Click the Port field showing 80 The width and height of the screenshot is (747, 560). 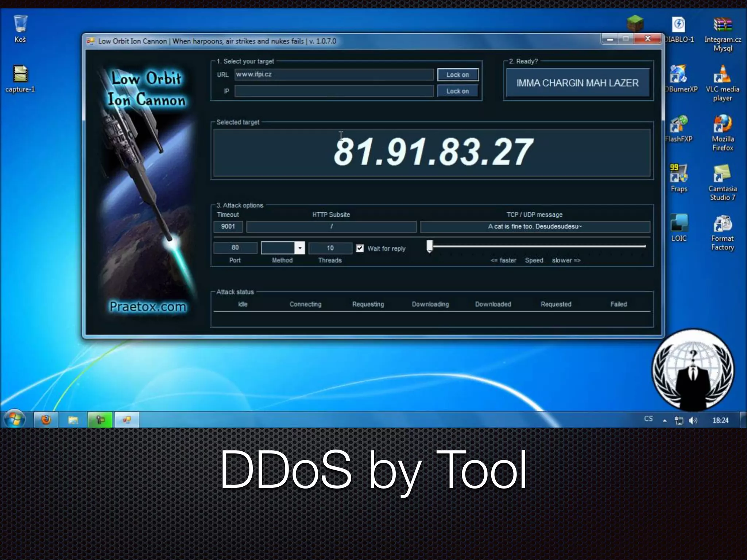235,248
